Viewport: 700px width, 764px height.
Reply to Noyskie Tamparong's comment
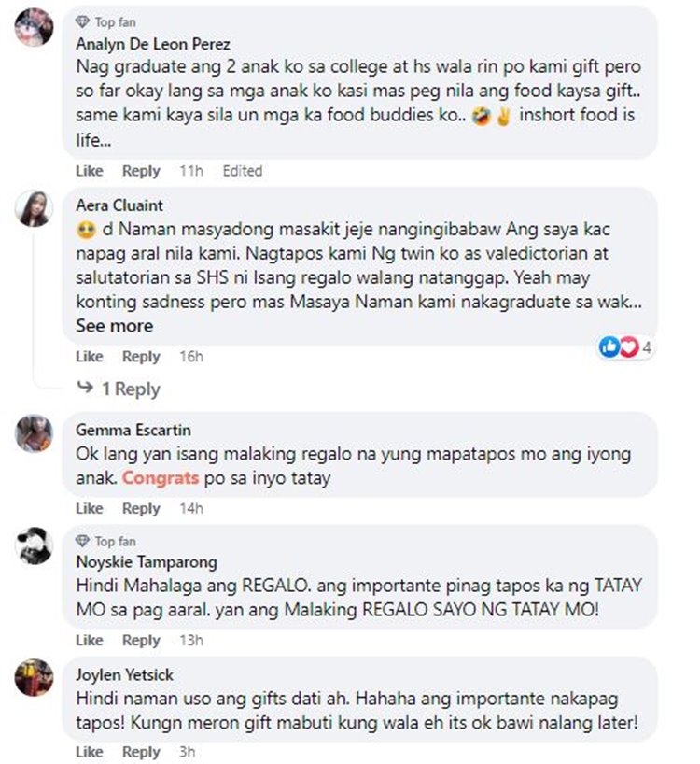(141, 640)
